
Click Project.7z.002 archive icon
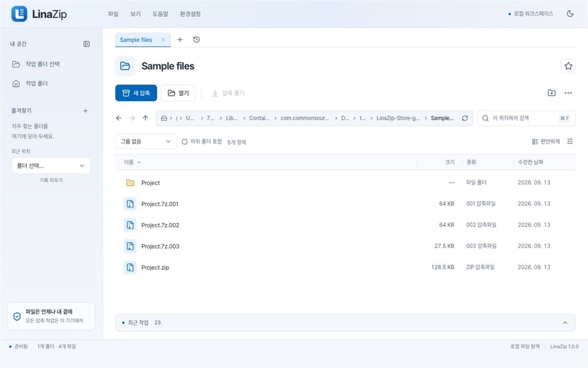130,225
